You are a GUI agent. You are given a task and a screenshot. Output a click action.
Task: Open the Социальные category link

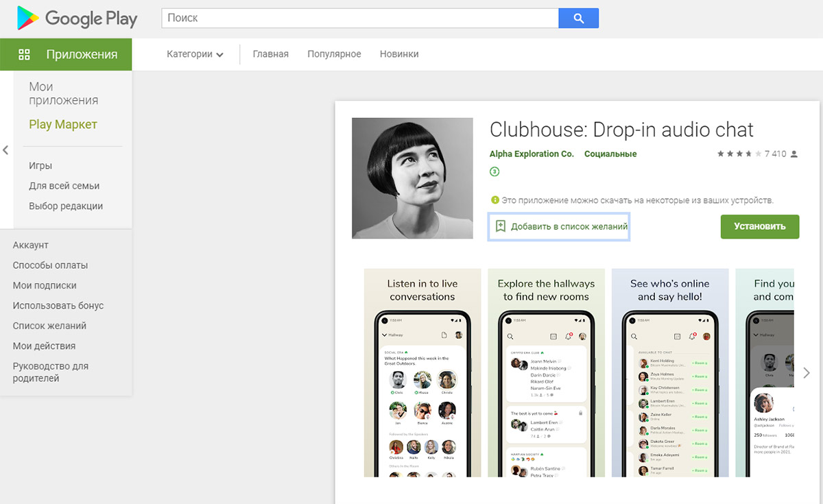(x=610, y=154)
